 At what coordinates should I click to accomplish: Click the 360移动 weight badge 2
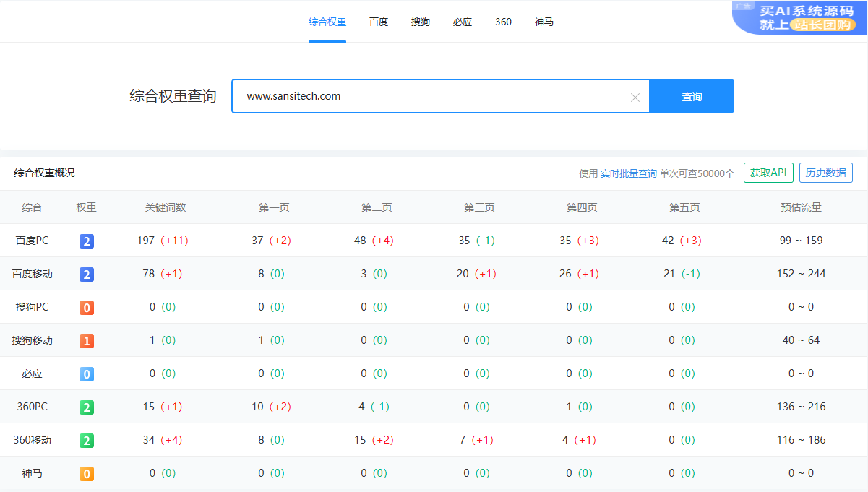tap(87, 441)
